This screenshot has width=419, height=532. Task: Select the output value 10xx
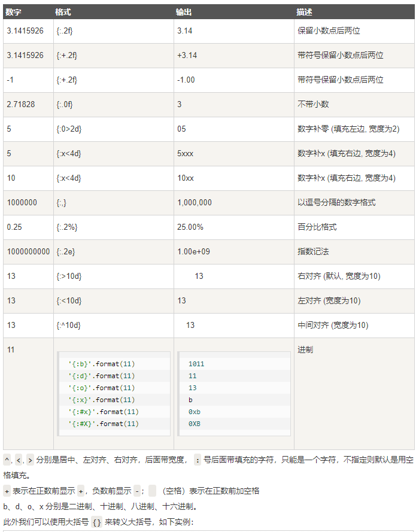[186, 178]
